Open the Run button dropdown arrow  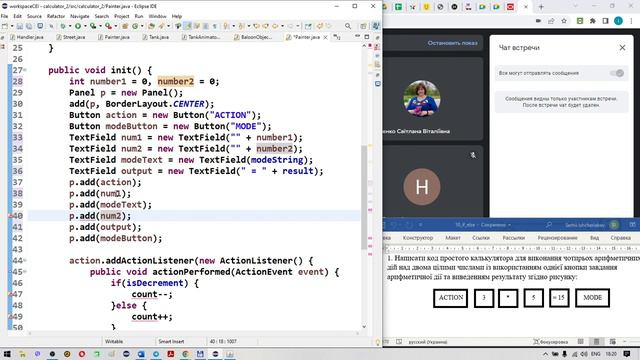tap(85, 26)
